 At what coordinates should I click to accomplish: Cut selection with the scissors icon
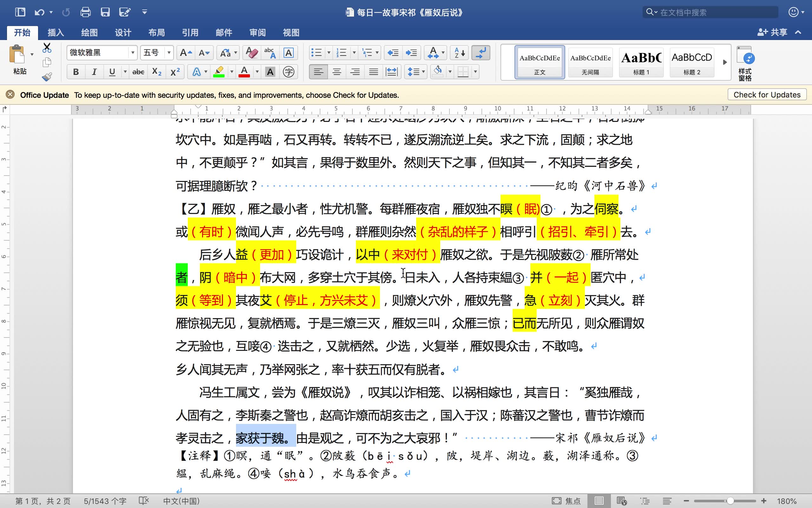point(47,48)
